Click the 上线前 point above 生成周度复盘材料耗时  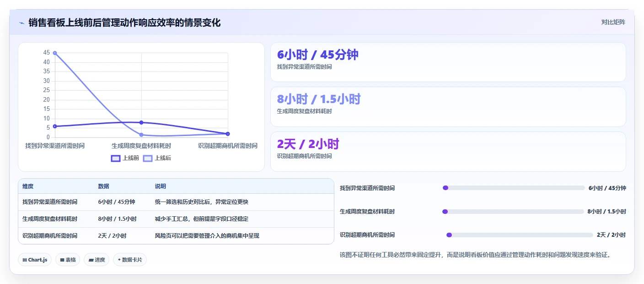click(x=141, y=122)
